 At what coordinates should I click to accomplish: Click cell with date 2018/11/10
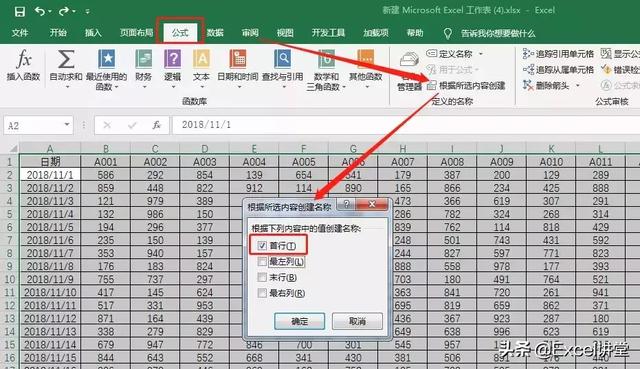coord(50,292)
